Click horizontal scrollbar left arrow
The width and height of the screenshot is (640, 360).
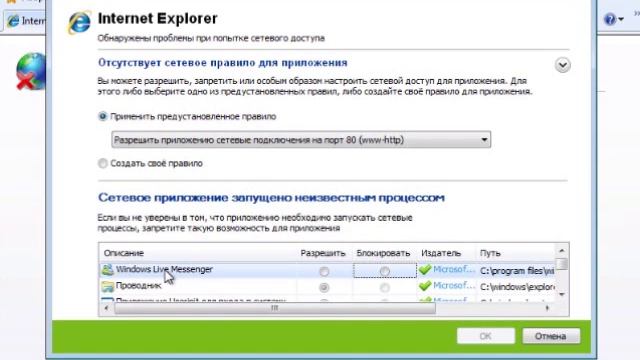coord(107,308)
